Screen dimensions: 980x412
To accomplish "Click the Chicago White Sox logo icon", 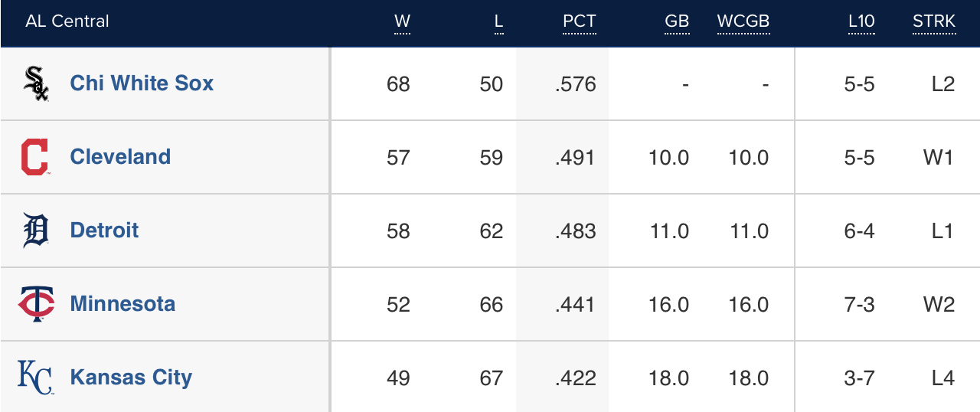I will 36,83.
